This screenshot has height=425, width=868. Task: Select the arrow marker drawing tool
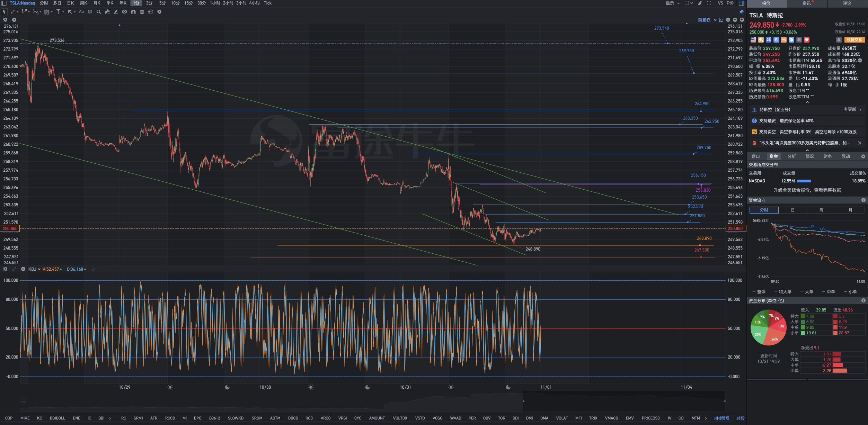[70, 12]
